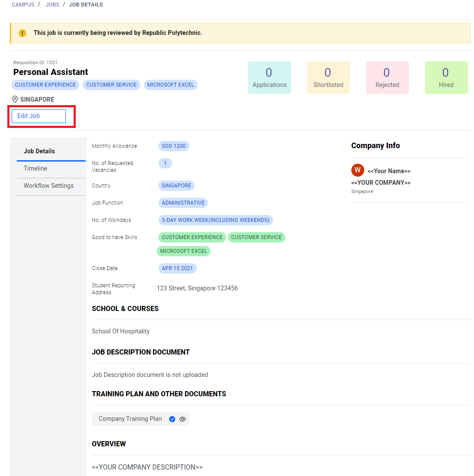Screen dimensions: 474x476
Task: Click the Microsoft Excel tag under job title
Action: click(170, 85)
